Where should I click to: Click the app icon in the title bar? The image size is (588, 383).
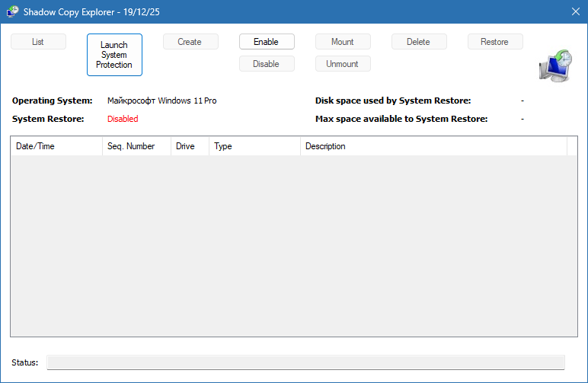pos(12,11)
